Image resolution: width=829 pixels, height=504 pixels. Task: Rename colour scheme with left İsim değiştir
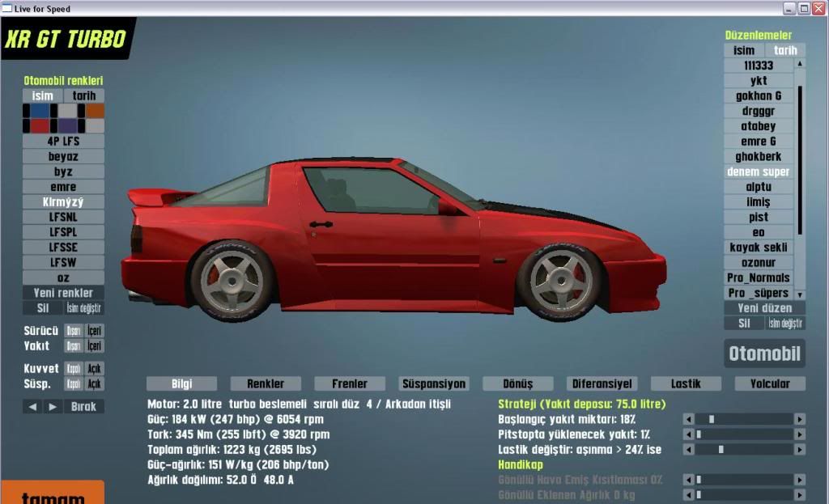tap(84, 308)
